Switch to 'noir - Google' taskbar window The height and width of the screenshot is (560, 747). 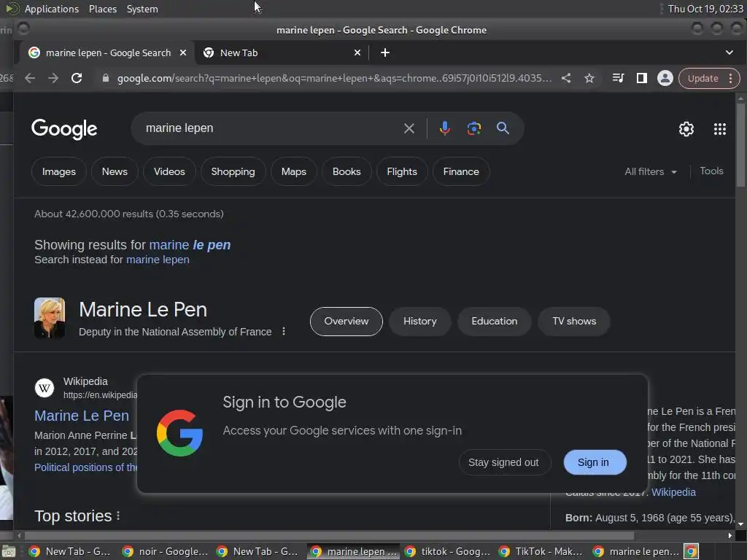pos(166,551)
